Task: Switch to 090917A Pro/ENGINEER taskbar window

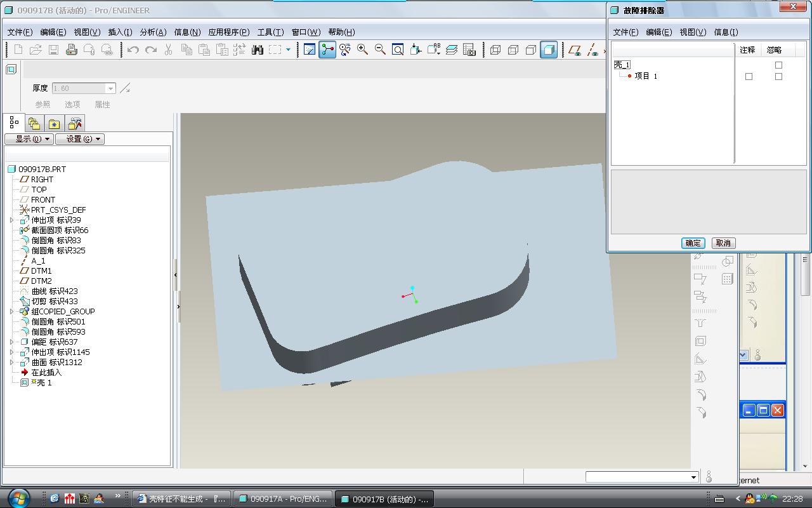Action: tap(283, 499)
